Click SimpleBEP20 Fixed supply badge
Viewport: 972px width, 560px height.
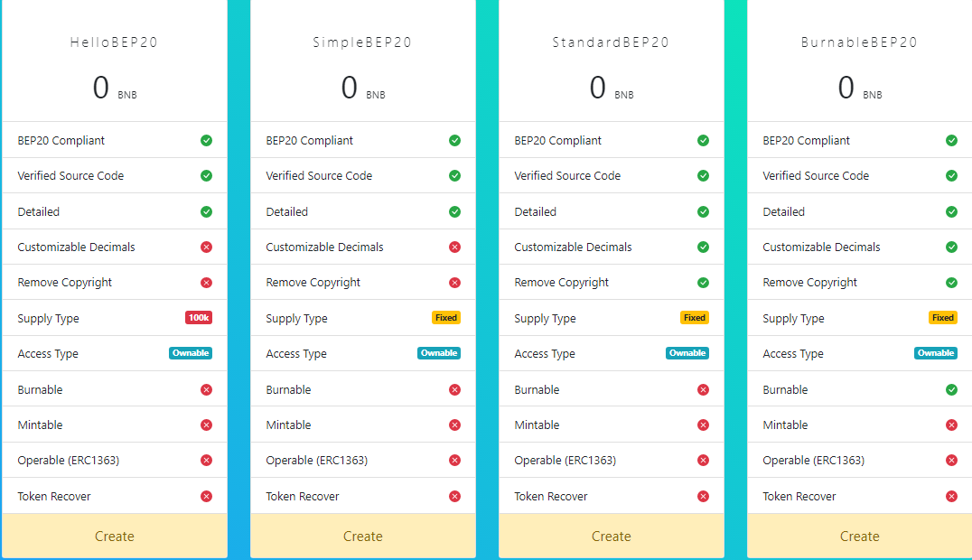(x=446, y=318)
